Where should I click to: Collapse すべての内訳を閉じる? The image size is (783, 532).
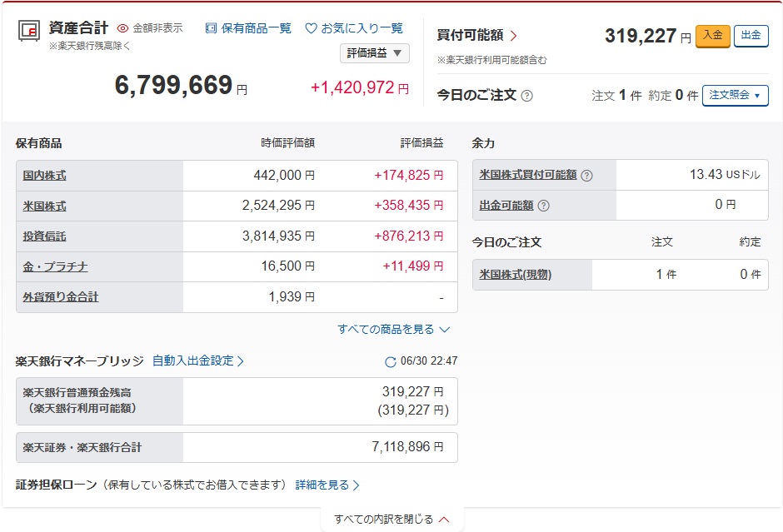tap(392, 520)
